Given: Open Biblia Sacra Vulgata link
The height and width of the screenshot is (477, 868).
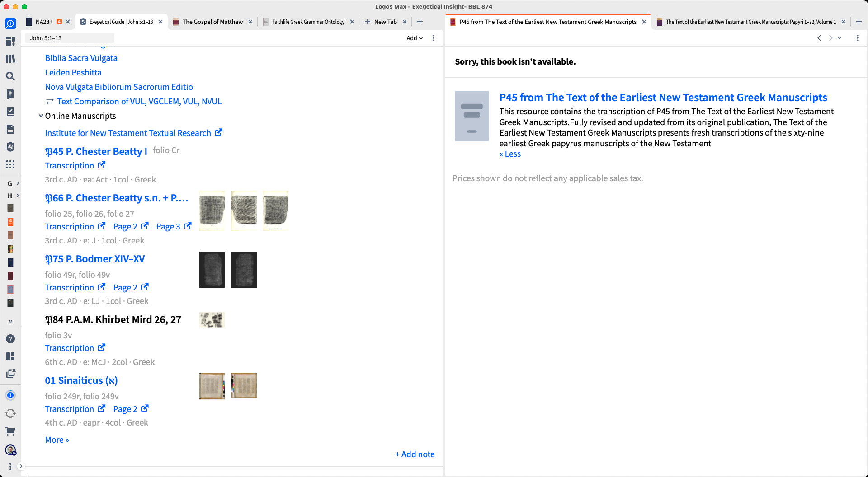Looking at the screenshot, I should (81, 58).
